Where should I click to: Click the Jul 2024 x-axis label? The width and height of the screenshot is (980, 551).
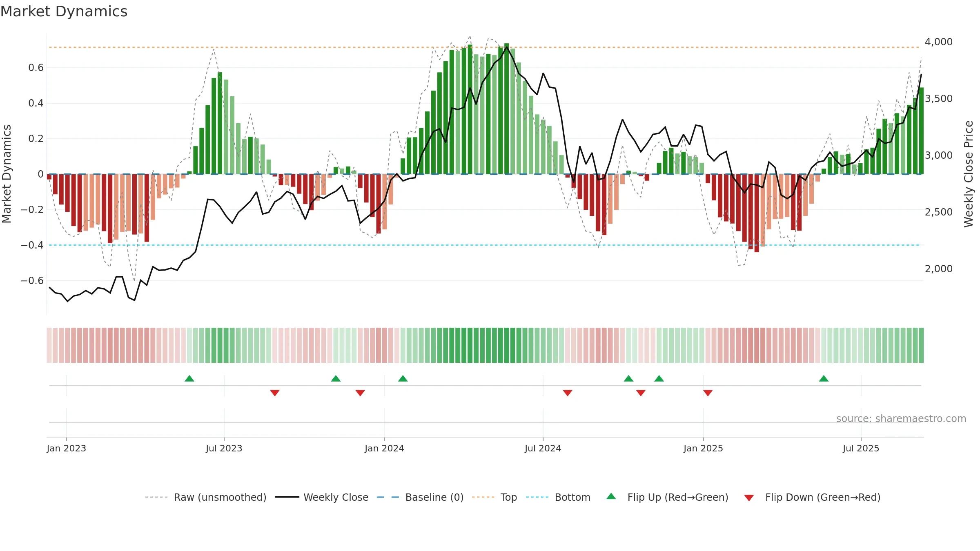coord(543,448)
